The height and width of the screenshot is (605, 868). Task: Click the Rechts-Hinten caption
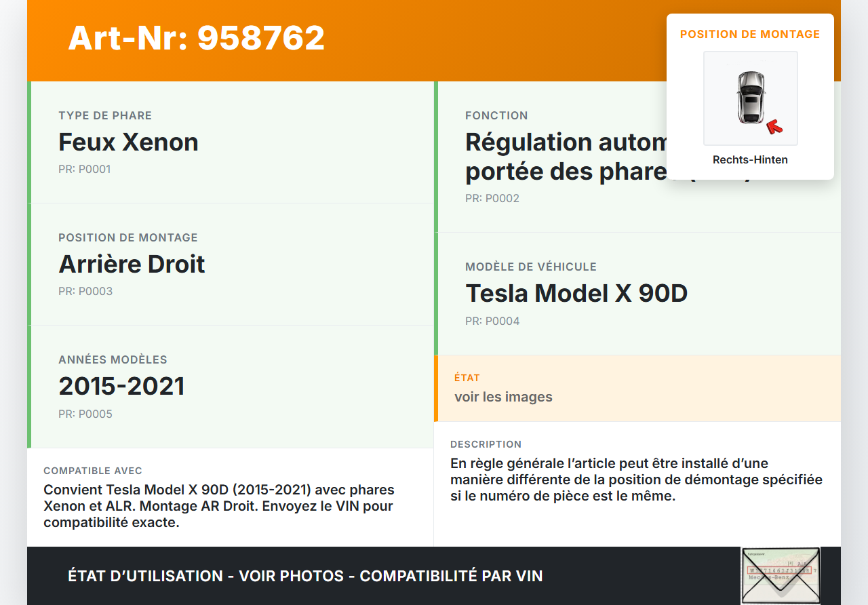(750, 160)
